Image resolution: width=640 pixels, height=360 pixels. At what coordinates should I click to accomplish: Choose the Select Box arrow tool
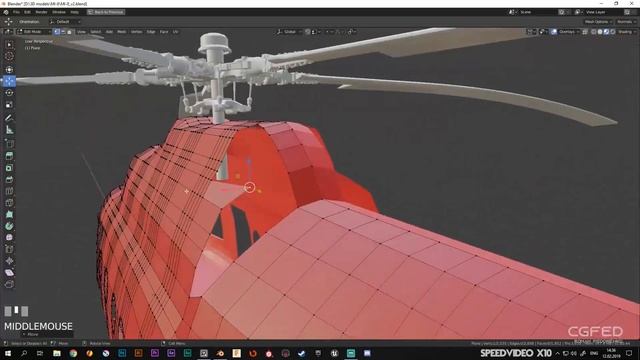point(9,44)
